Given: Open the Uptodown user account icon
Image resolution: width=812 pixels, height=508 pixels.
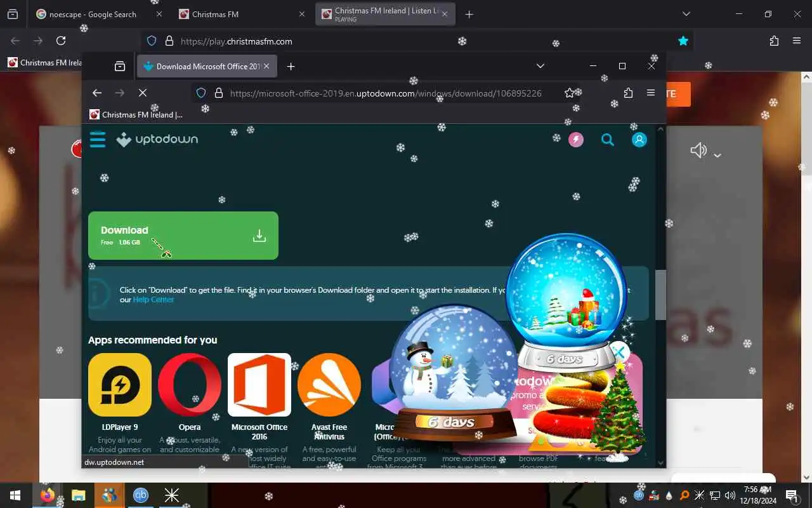Looking at the screenshot, I should (639, 140).
